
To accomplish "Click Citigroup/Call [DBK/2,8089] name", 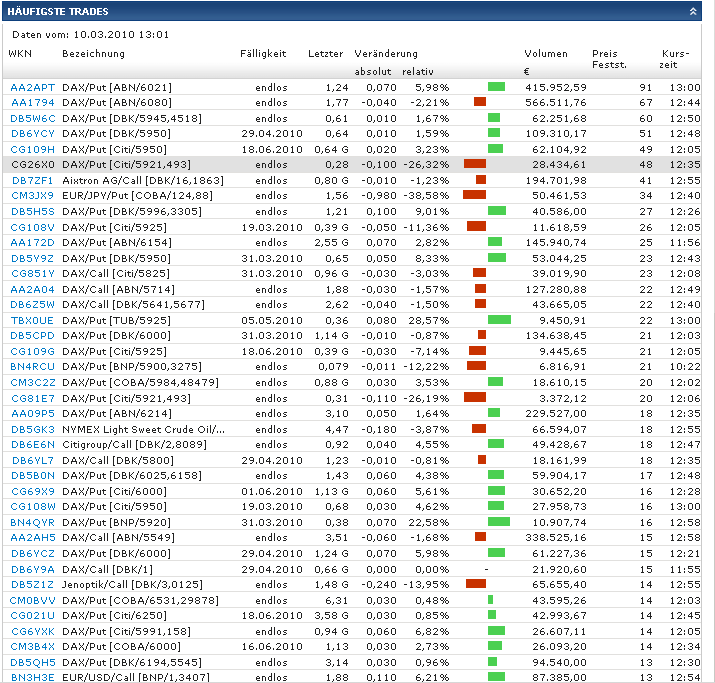I will (x=134, y=445).
